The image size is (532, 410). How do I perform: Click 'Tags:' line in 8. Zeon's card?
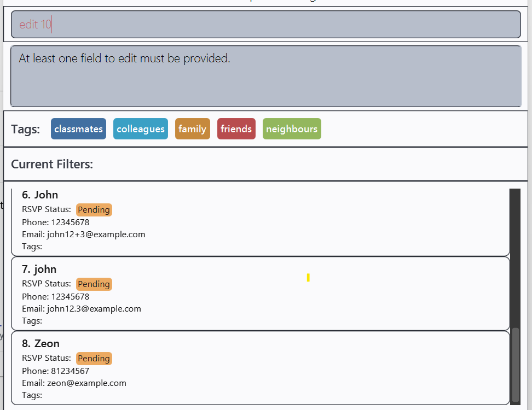[x=32, y=395]
